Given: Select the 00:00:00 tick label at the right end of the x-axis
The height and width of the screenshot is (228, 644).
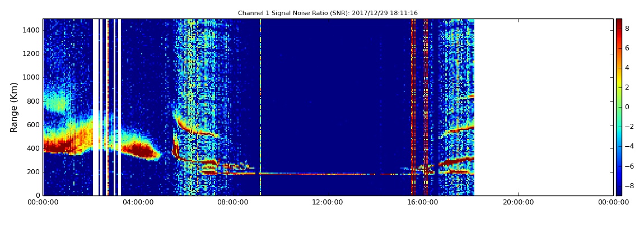Looking at the screenshot, I should click(613, 202).
